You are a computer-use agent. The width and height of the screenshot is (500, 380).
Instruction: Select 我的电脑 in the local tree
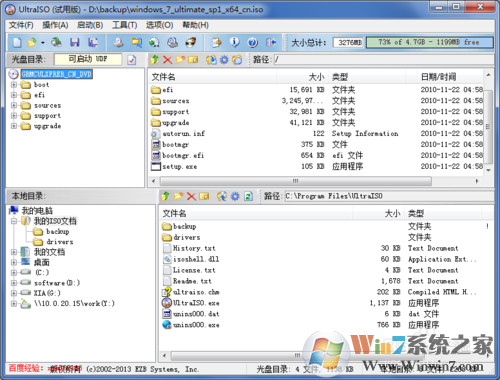point(37,211)
